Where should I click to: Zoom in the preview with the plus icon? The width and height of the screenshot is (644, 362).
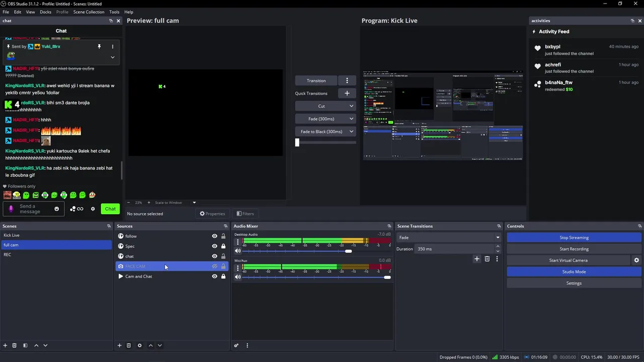[x=148, y=203]
